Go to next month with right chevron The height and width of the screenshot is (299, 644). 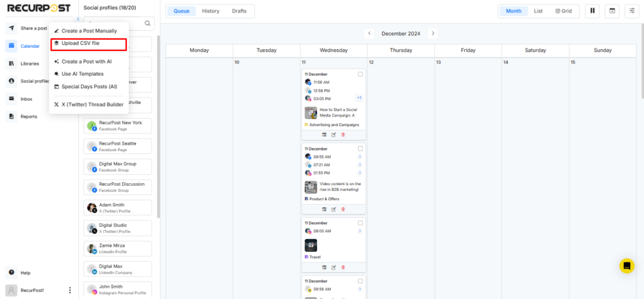click(433, 33)
